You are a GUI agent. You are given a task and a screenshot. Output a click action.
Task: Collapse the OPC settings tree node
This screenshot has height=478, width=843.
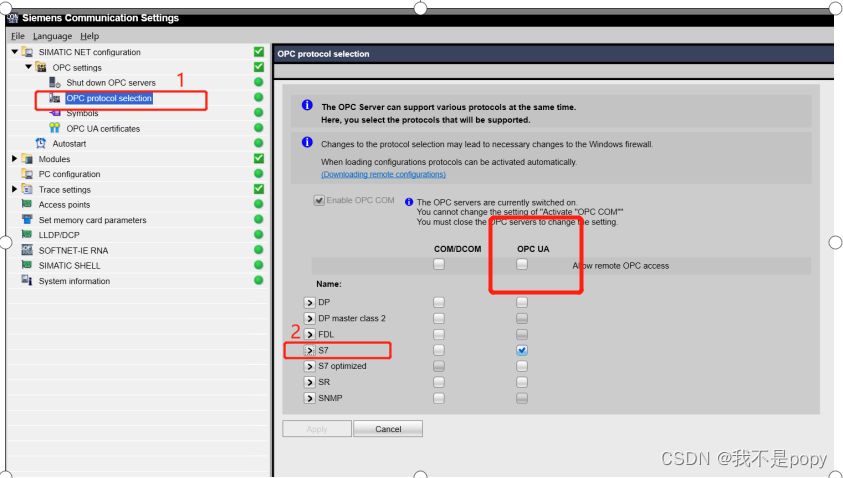pyautogui.click(x=28, y=67)
